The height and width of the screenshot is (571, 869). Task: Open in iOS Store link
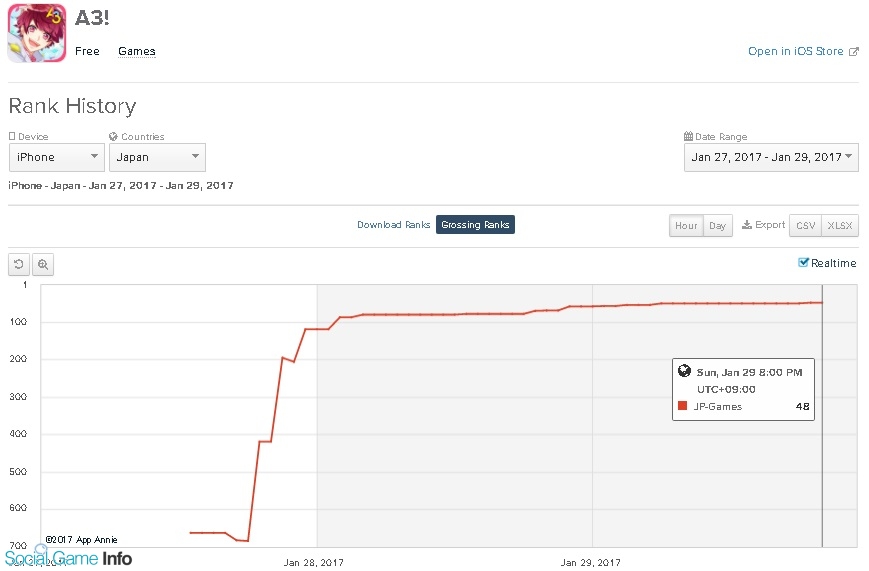[795, 51]
